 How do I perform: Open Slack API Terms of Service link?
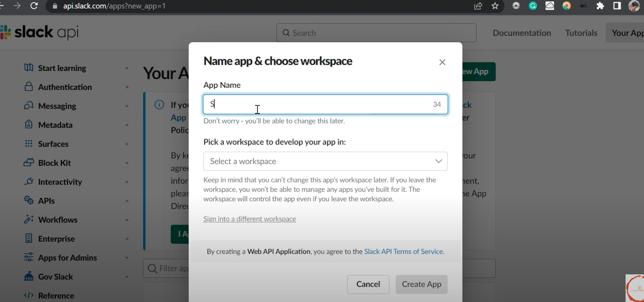coord(403,251)
